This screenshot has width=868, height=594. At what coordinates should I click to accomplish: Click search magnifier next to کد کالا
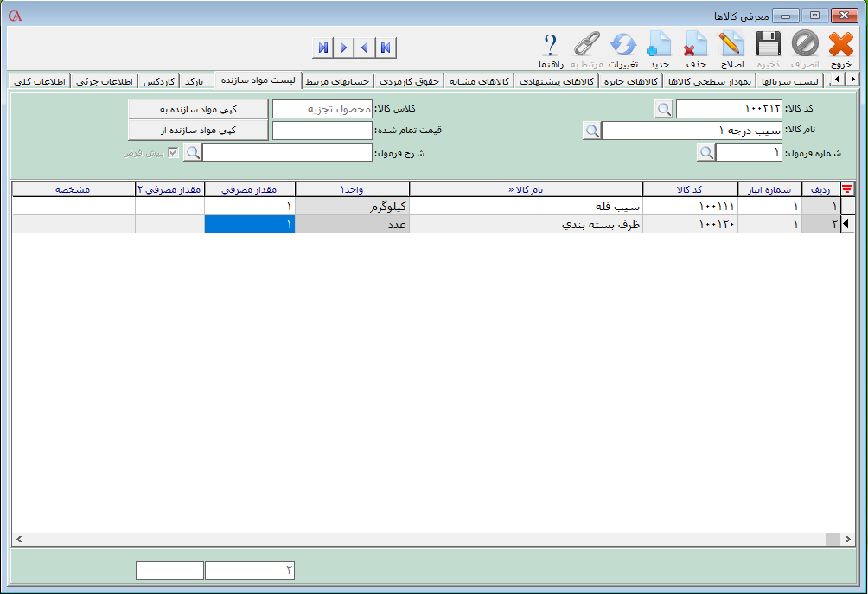click(x=664, y=109)
